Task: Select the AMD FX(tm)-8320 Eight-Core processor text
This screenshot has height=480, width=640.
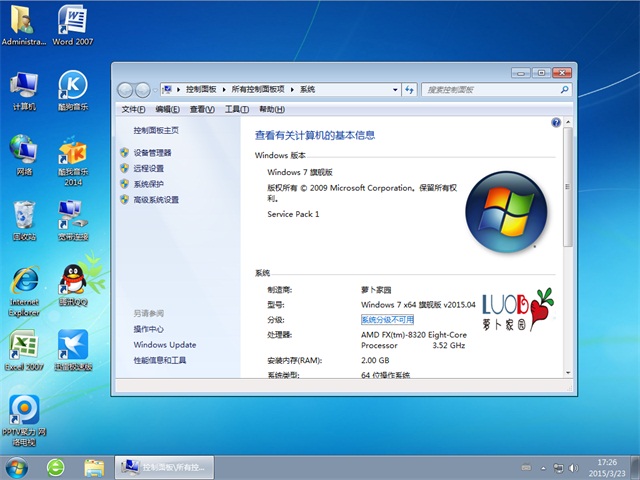Action: [413, 340]
